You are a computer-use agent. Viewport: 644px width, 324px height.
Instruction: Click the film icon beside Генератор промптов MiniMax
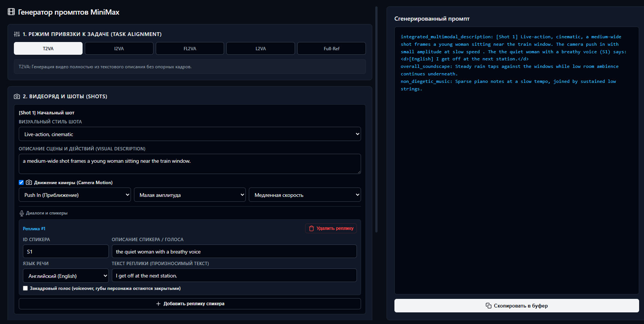11,12
